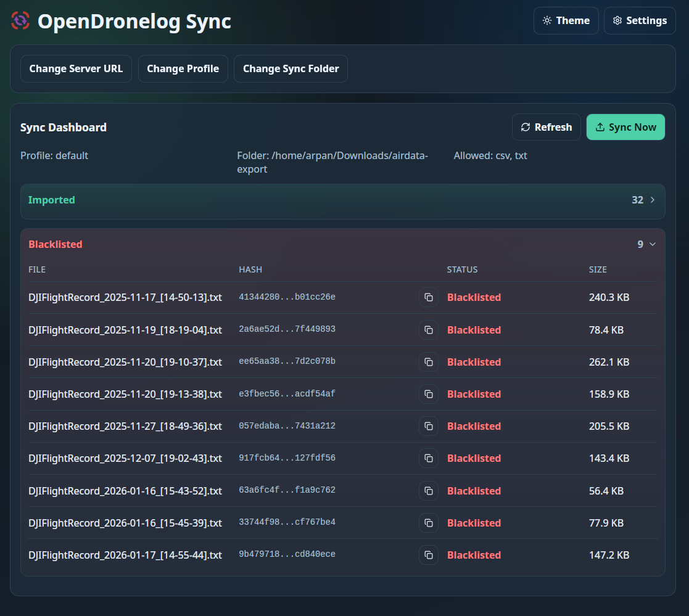Click Change Server URL
689x616 pixels.
pyautogui.click(x=76, y=68)
